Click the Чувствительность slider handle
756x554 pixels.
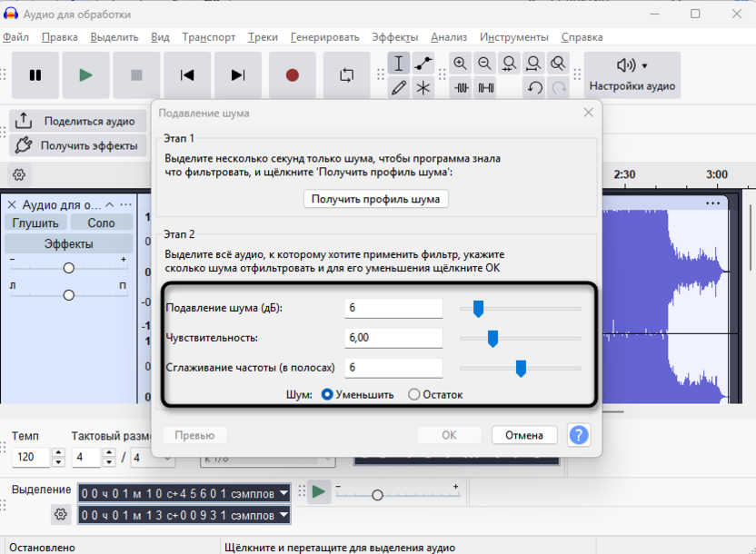[492, 338]
